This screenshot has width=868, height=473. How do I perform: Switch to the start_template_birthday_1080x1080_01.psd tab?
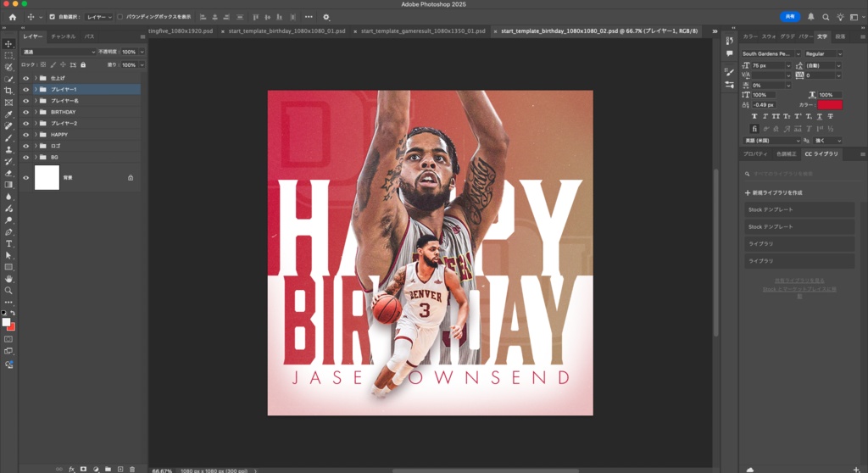[x=287, y=31]
